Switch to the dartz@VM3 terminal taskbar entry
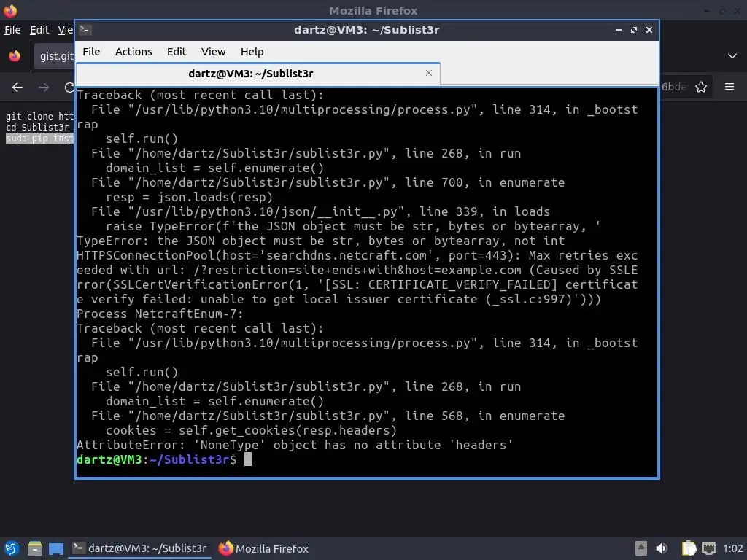Image resolution: width=747 pixels, height=560 pixels. tap(140, 548)
